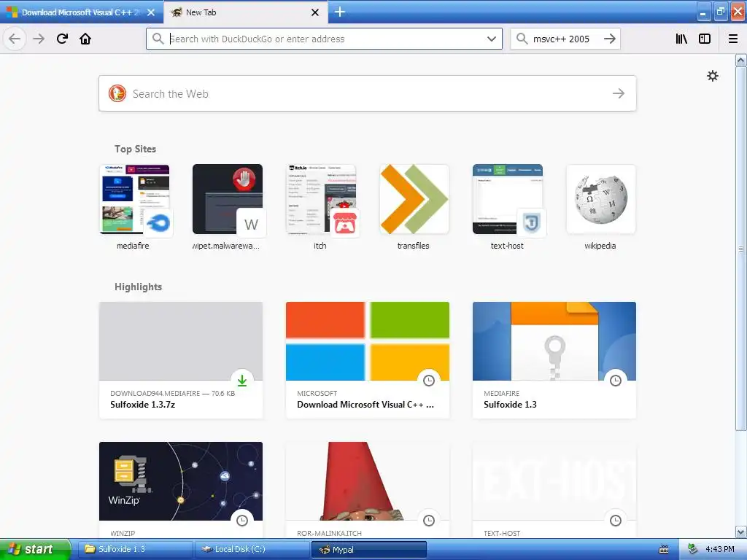Close the New Tab tab
Screen dimensions: 747x560
pyautogui.click(x=315, y=12)
